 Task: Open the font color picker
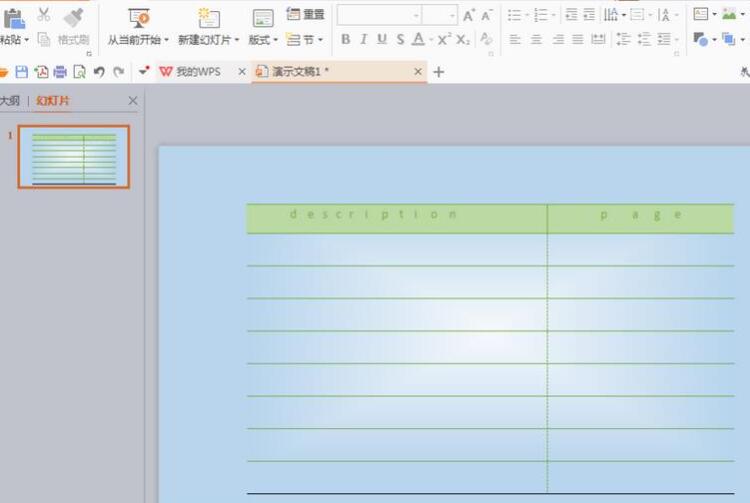tap(431, 40)
